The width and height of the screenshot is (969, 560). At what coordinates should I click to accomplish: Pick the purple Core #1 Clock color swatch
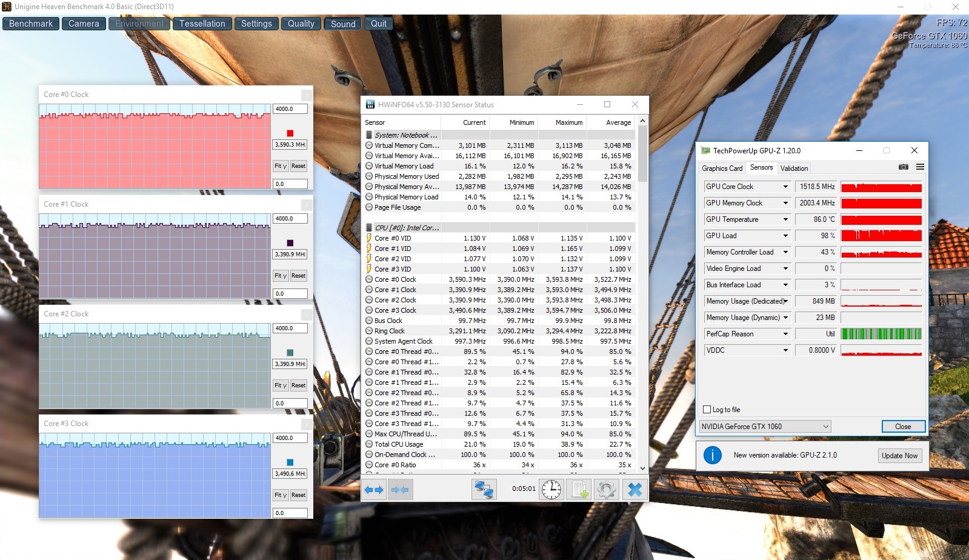point(290,243)
